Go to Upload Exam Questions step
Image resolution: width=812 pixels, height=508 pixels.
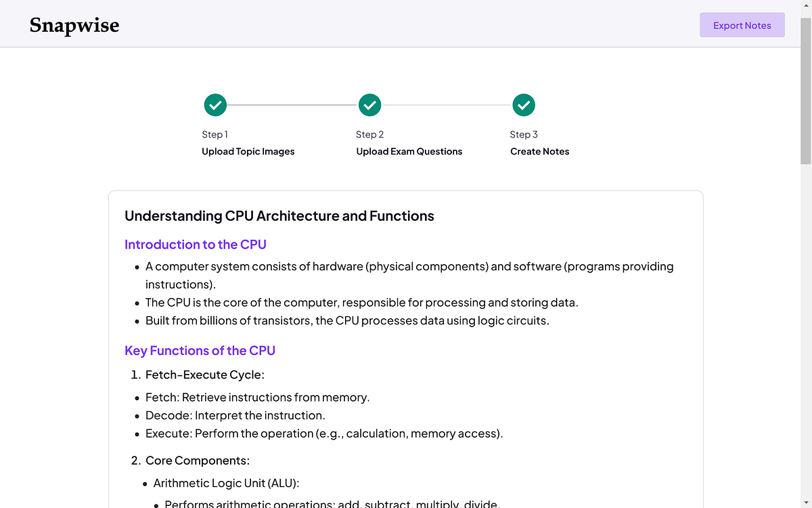409,152
